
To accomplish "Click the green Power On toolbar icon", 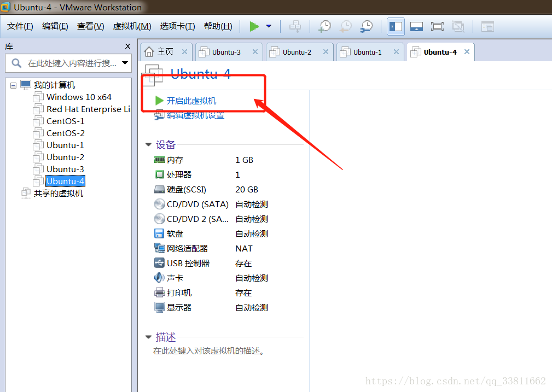I will (254, 26).
